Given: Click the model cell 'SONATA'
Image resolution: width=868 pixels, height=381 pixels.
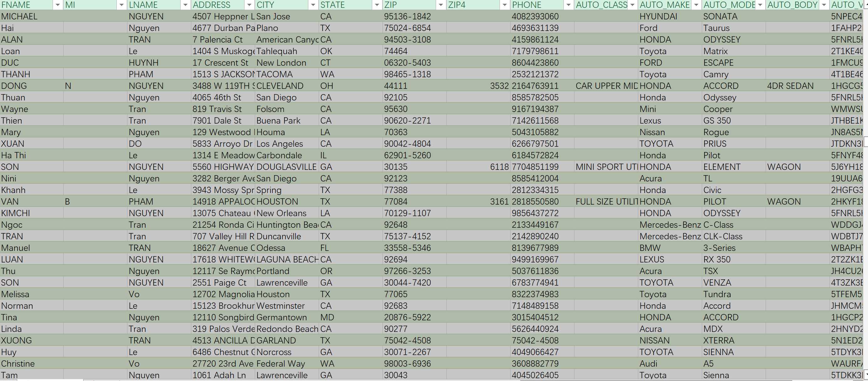Looking at the screenshot, I should [x=733, y=16].
